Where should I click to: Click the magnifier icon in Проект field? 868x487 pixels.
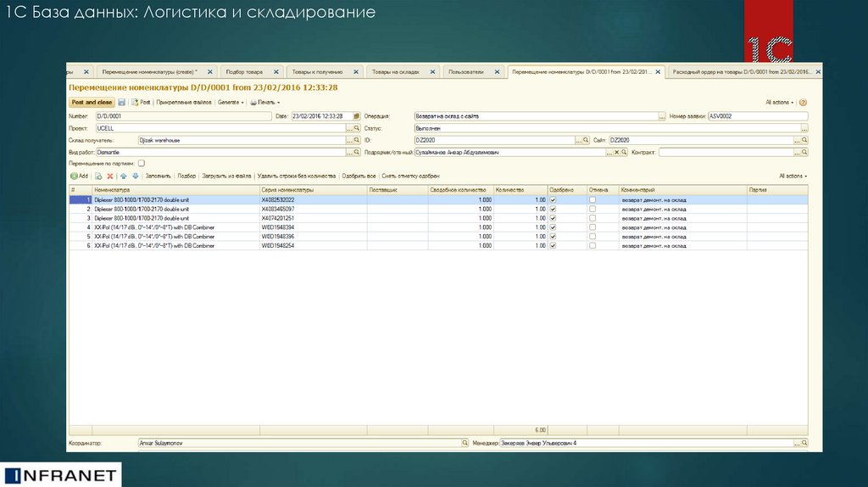point(356,128)
